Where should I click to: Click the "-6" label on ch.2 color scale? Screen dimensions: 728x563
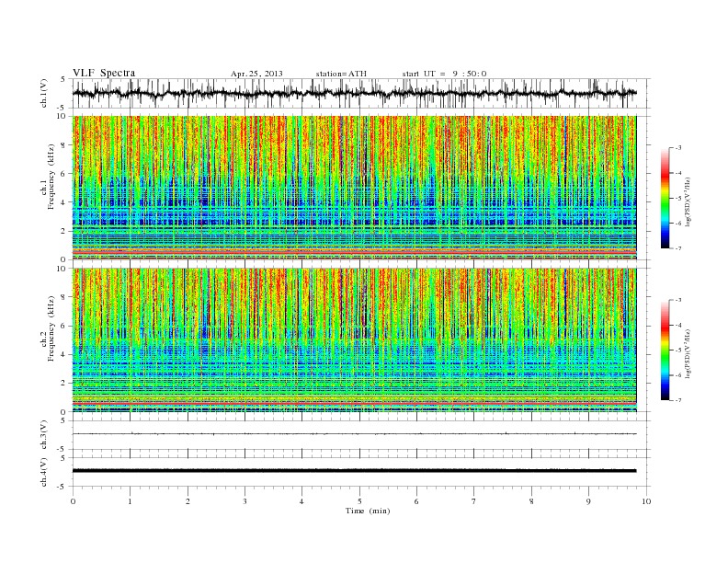point(678,375)
